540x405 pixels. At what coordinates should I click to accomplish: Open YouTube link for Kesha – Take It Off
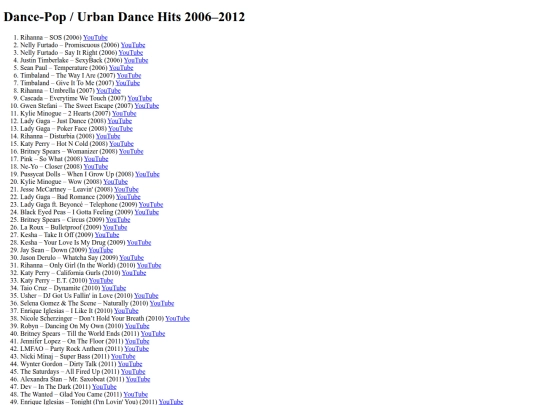[x=107, y=235]
